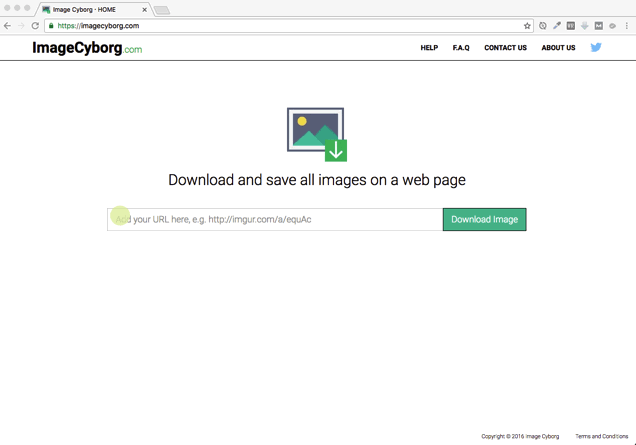Select the address bar showing imagecyborg.com

pyautogui.click(x=288, y=26)
